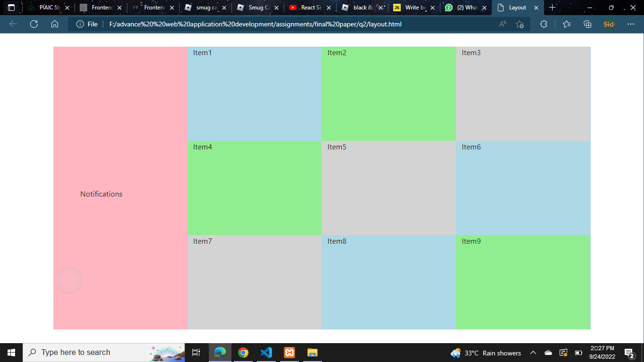
Task: Open Edge Settings and more menu
Action: point(631,24)
